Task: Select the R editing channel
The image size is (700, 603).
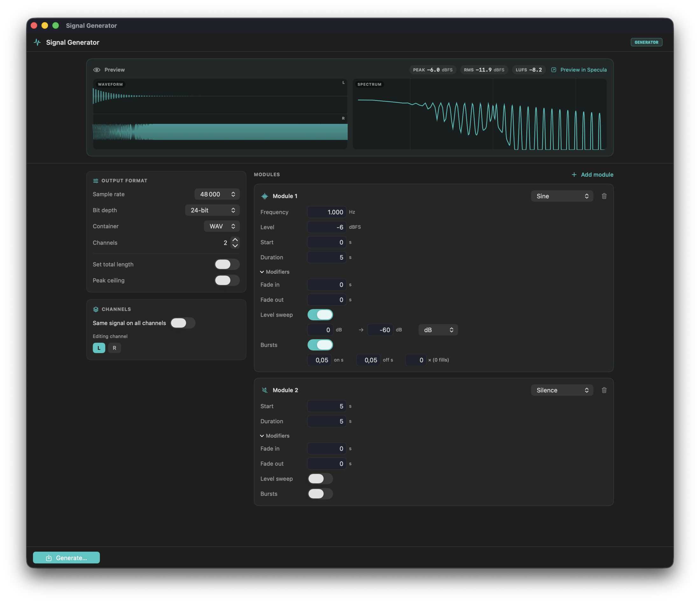Action: pos(115,348)
